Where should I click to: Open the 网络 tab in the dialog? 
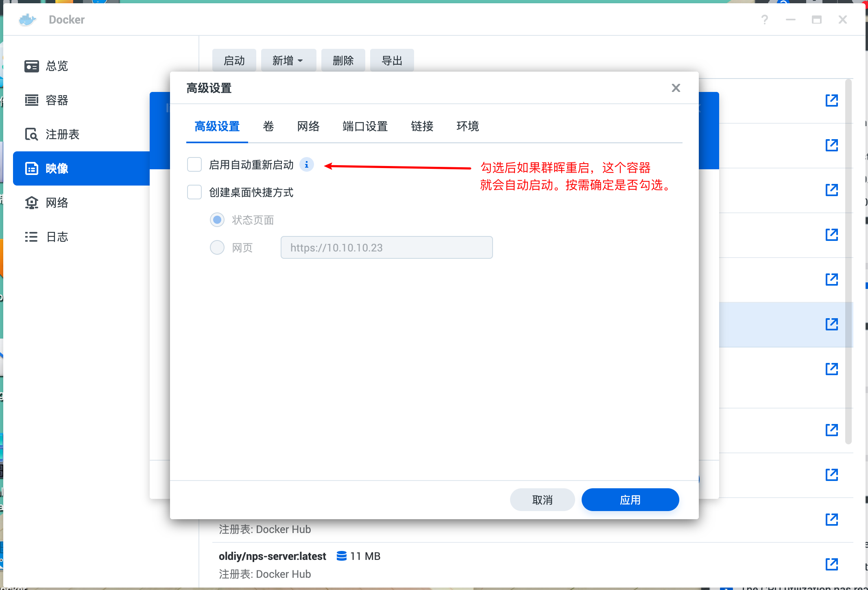tap(308, 127)
